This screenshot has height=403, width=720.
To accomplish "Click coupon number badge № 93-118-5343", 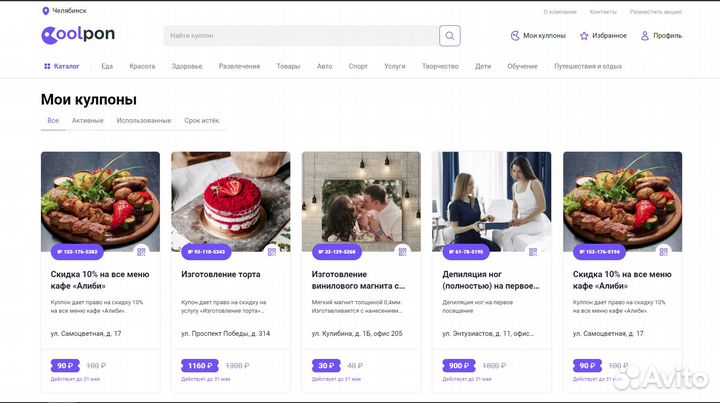I will (206, 252).
